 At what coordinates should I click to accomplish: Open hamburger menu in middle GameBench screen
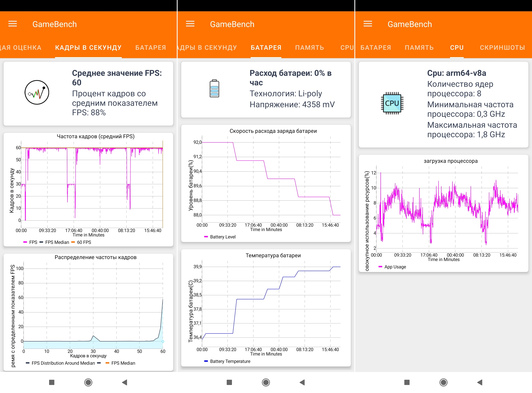coord(190,24)
